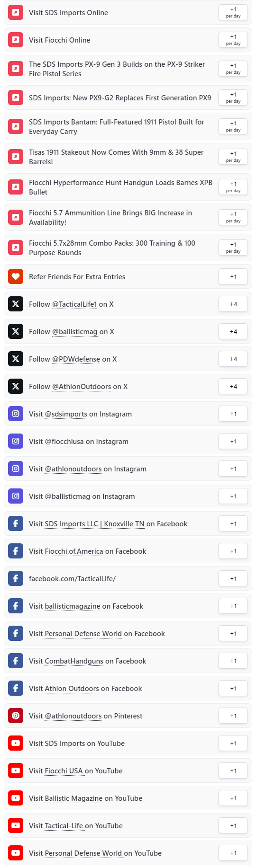Image resolution: width=256 pixels, height=868 pixels.
Task: Claim +1 per day for Visit Fiocchi Online
Action: click(x=233, y=40)
